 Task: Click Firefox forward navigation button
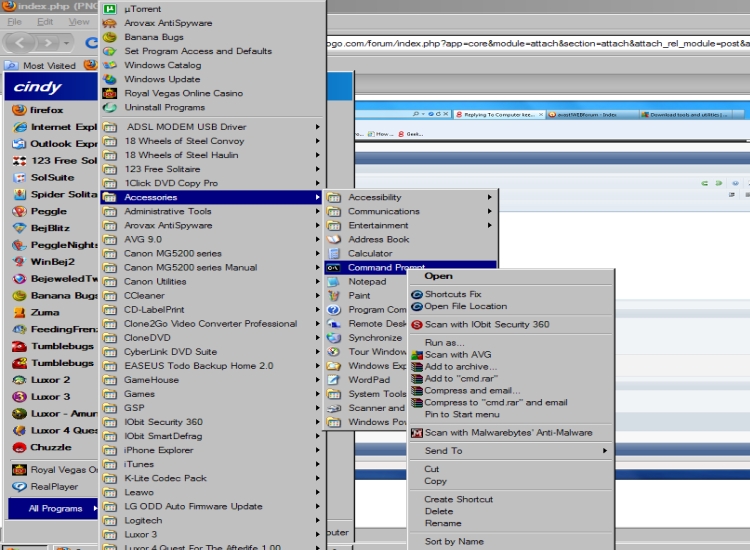pyautogui.click(x=48, y=43)
